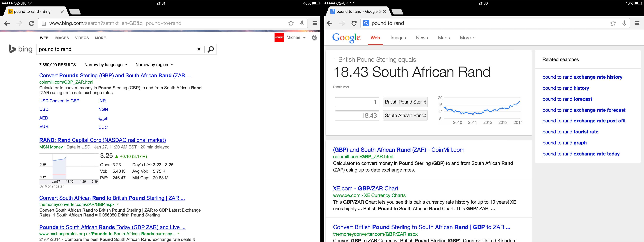Click the pound amount field showing 1
644x242 pixels.
[x=357, y=102]
